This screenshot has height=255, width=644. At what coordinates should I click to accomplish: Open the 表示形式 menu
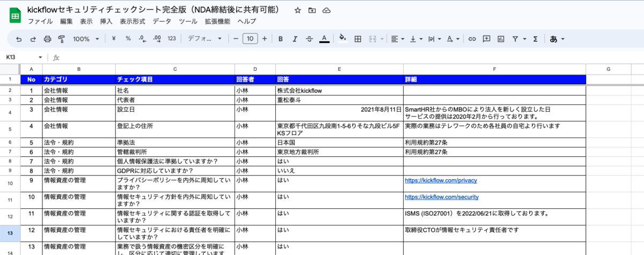pos(133,21)
